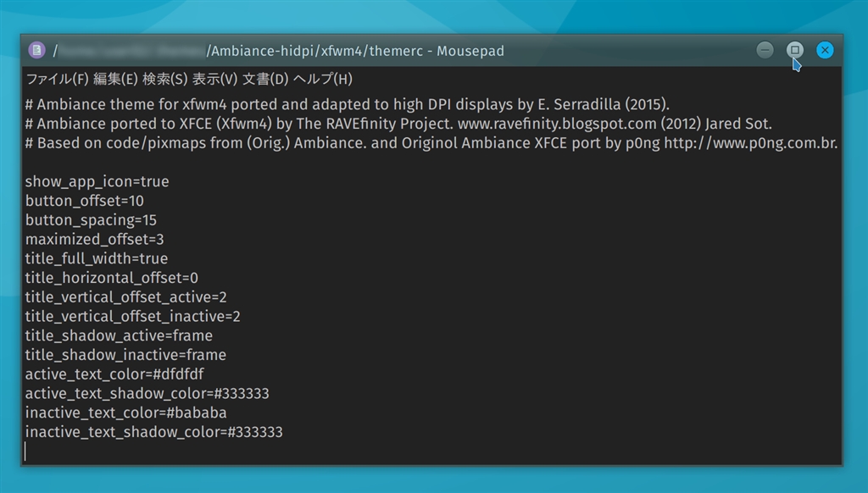Open the 検索(S) menu

164,80
